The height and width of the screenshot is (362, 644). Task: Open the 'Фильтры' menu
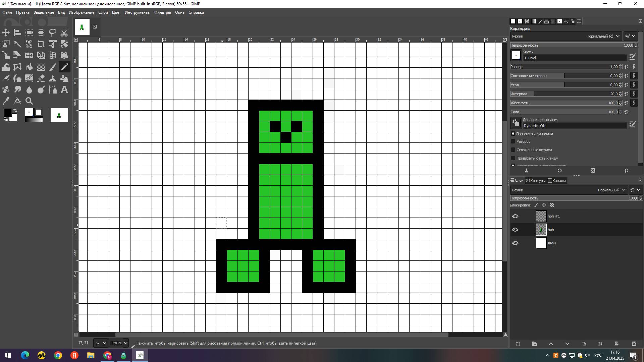tap(163, 12)
